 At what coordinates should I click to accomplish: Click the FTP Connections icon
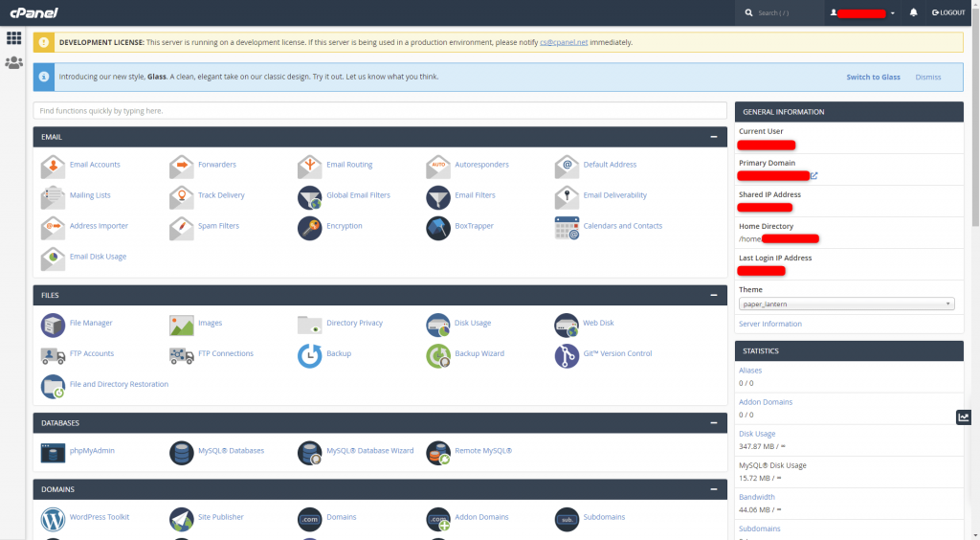[x=181, y=355]
